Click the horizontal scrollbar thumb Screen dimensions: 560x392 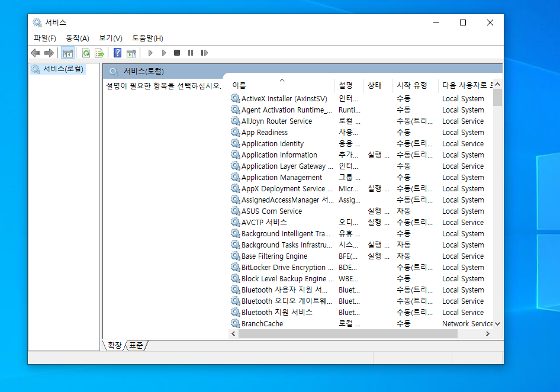348,333
